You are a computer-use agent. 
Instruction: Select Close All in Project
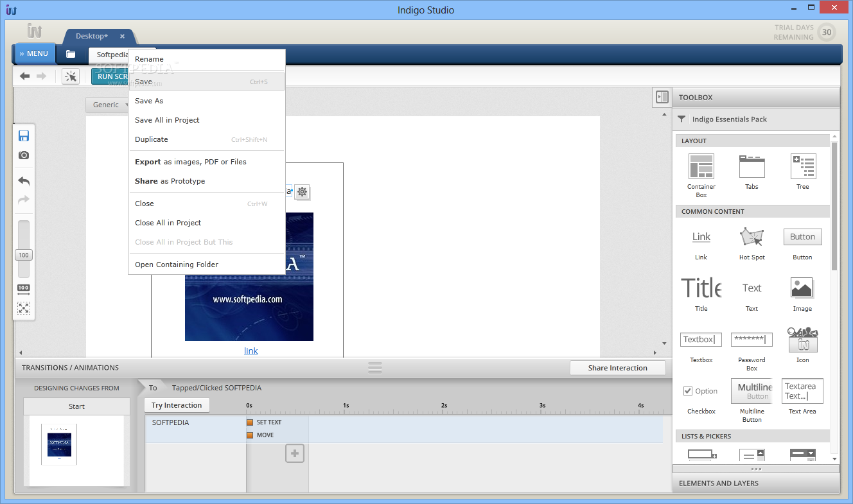207,223
